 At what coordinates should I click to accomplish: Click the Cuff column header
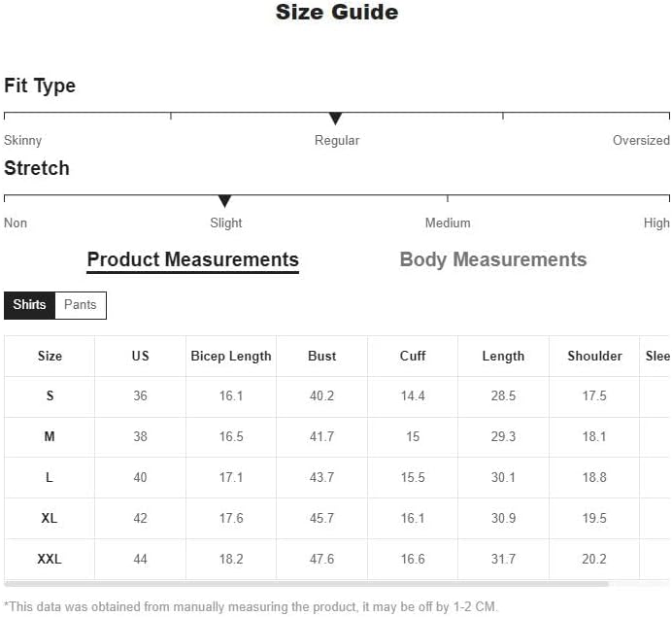[413, 357]
